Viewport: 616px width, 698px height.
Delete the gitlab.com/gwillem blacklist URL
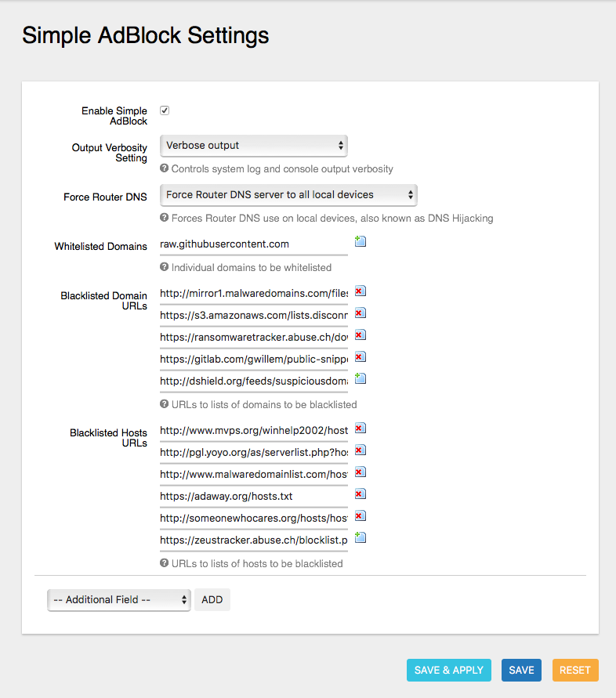point(360,356)
